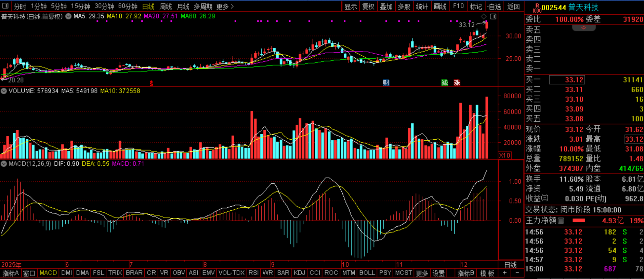Select the 日线 daily timeframe tab
644x279 pixels.
[x=148, y=6]
